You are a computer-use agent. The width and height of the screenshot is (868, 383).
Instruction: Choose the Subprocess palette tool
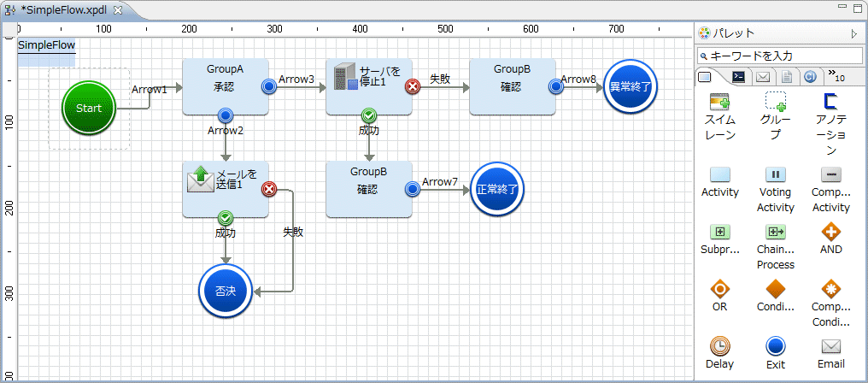tap(719, 239)
